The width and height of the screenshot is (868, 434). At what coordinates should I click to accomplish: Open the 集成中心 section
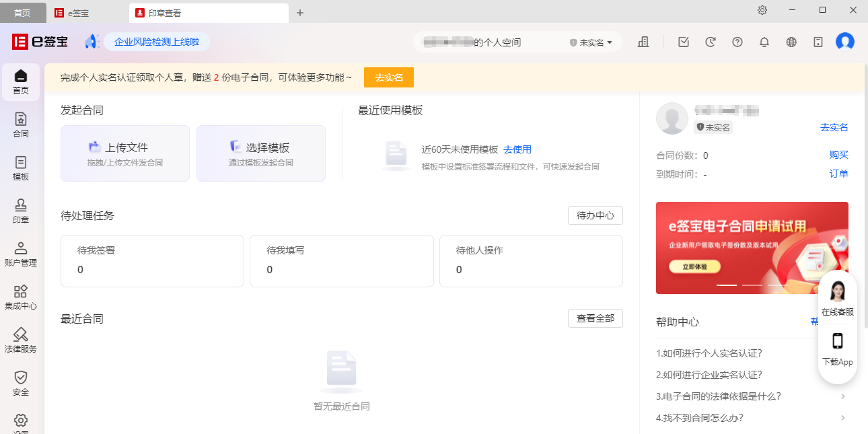click(x=21, y=297)
